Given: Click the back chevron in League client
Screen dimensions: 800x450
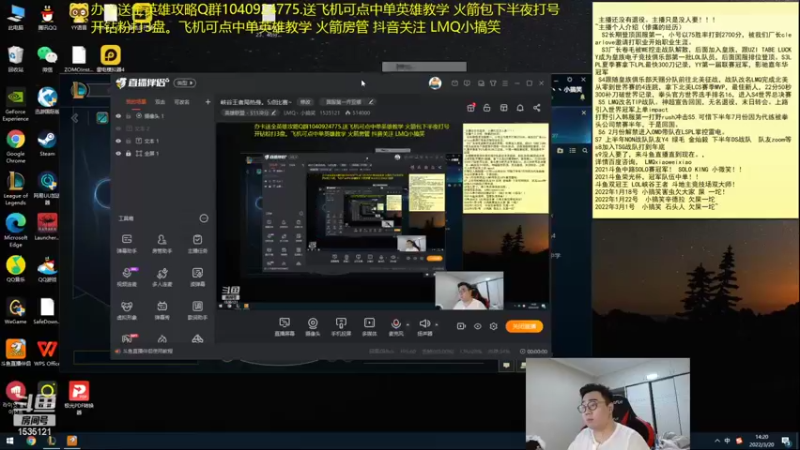Looking at the screenshot, I should [x=75, y=118].
